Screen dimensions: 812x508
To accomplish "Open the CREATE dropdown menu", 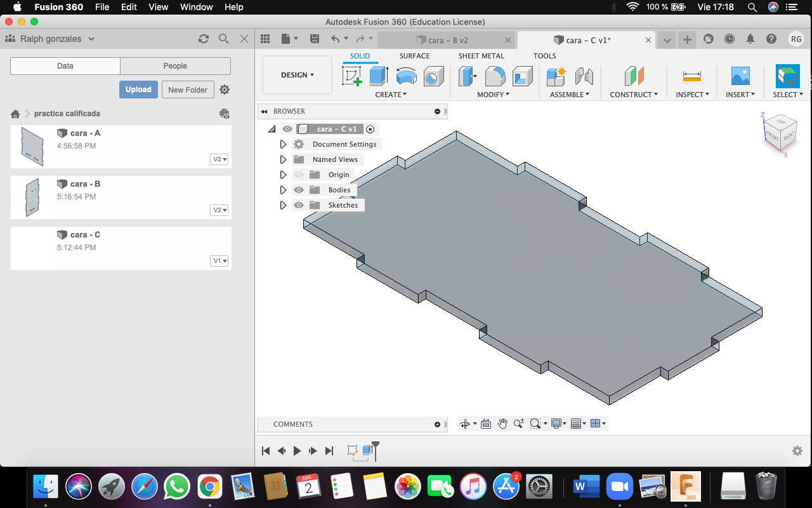I will point(391,95).
